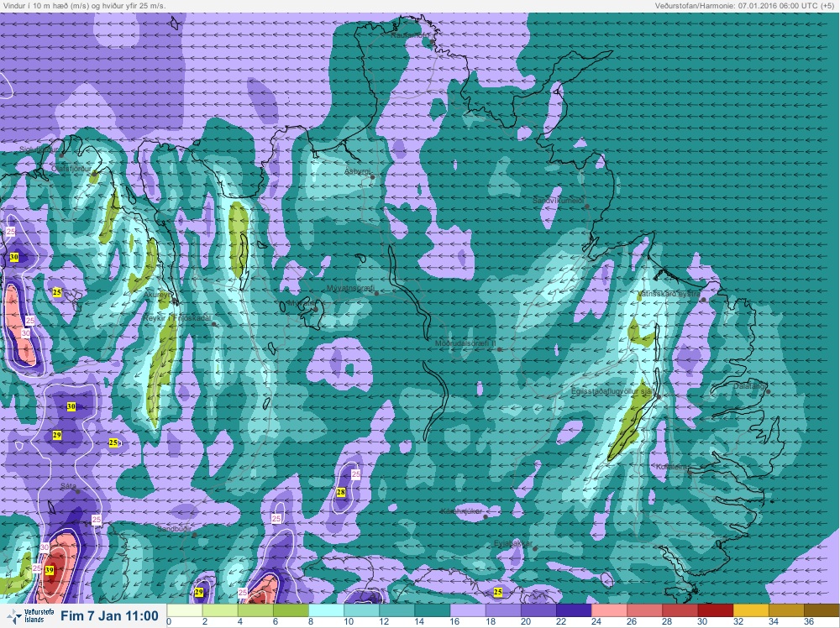Screen dimensions: 840x628
Task: Click the yellow 28 gust label
Action: click(x=341, y=492)
